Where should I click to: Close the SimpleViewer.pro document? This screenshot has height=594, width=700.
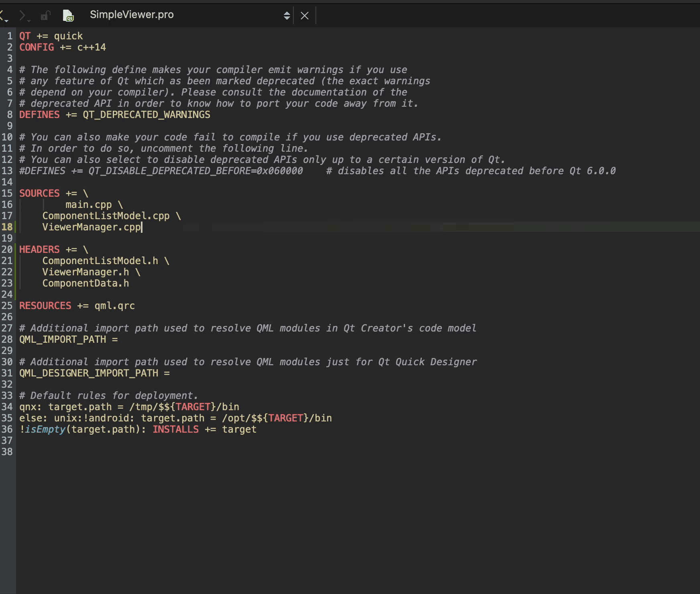click(x=305, y=16)
